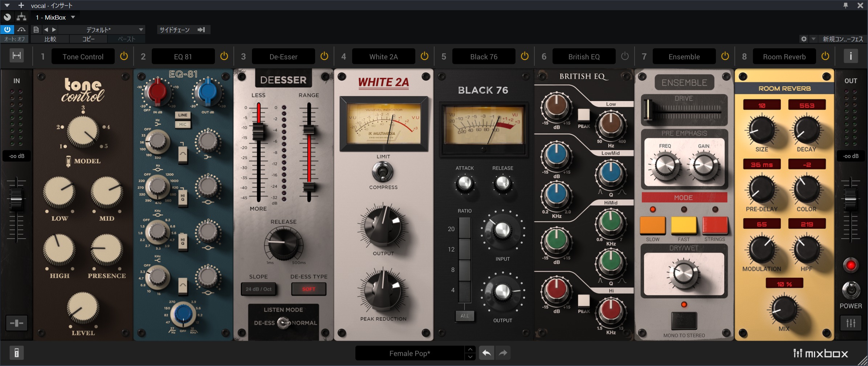Click the オート:オフ automation label
The width and height of the screenshot is (868, 366).
coord(15,39)
